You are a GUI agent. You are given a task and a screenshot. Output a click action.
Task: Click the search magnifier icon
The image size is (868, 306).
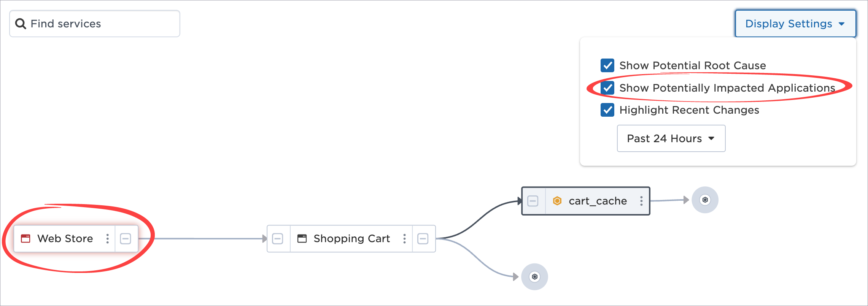click(x=21, y=24)
